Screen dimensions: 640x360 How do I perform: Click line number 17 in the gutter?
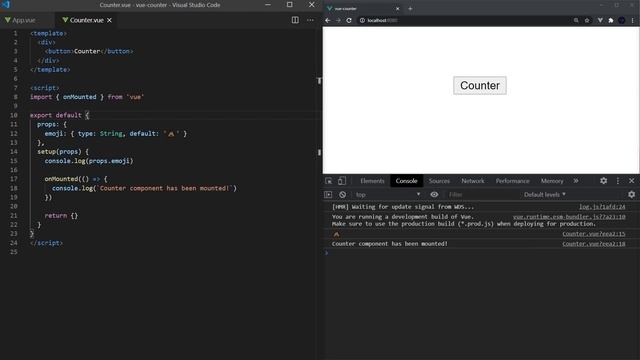coord(14,179)
